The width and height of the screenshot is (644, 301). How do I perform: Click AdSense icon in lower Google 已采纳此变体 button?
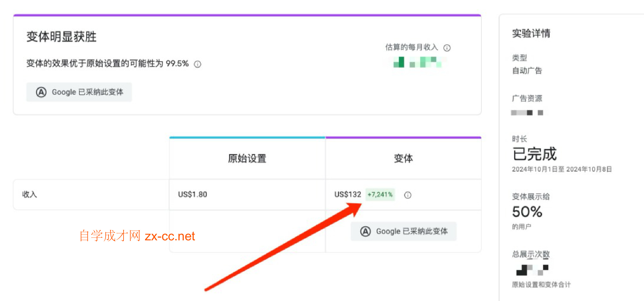click(x=365, y=231)
